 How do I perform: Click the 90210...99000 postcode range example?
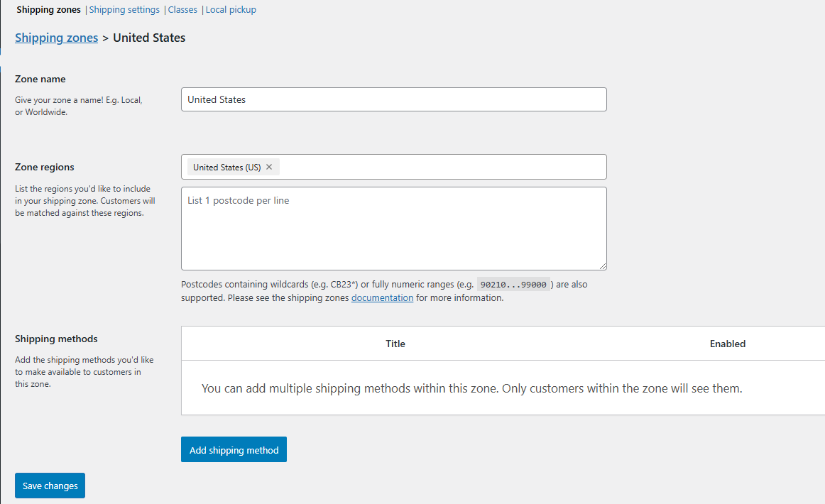[513, 285]
